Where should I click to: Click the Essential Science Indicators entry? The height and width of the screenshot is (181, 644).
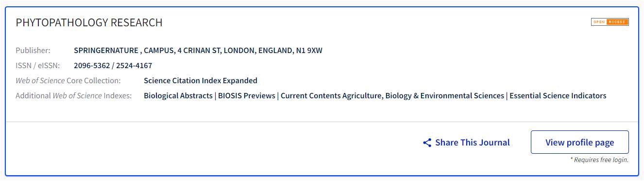click(558, 96)
